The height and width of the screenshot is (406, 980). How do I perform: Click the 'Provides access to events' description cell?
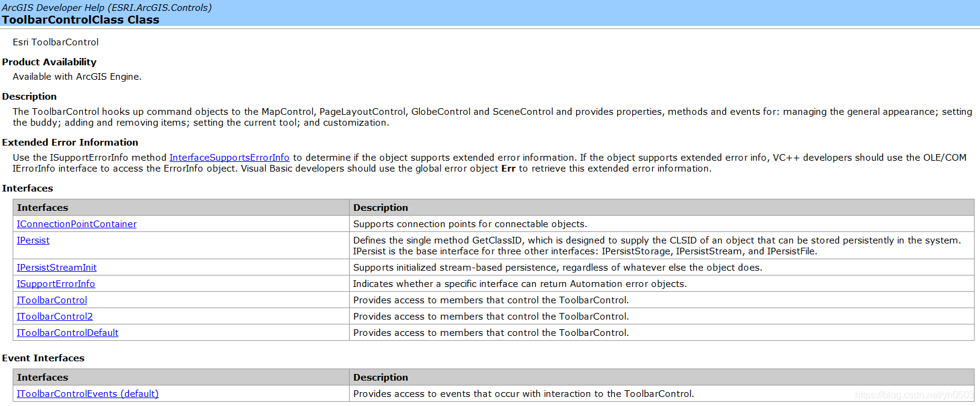(523, 394)
